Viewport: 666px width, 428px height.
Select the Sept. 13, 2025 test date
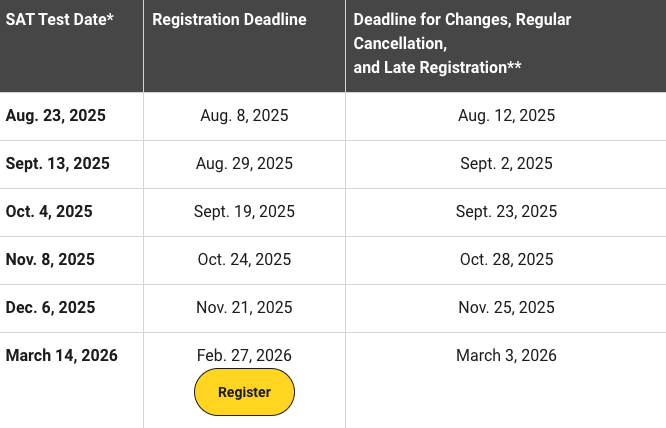pyautogui.click(x=58, y=164)
